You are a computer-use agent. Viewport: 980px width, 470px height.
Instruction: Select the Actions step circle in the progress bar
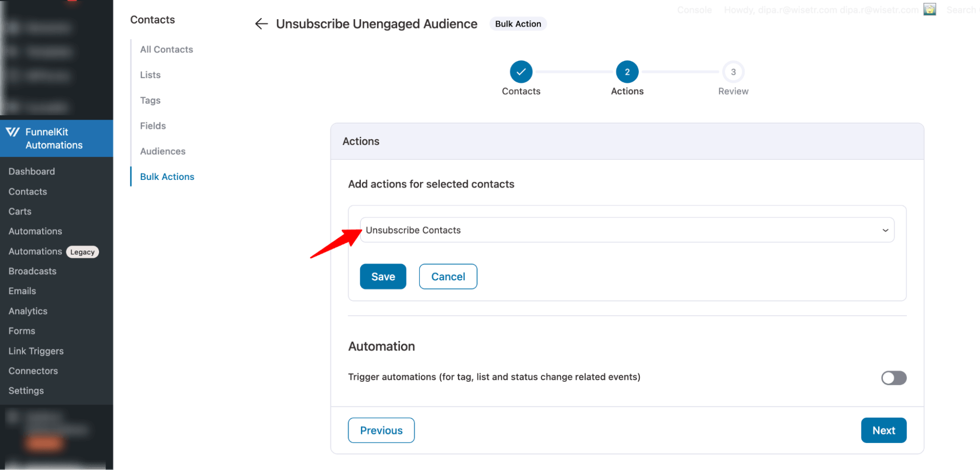click(x=627, y=72)
